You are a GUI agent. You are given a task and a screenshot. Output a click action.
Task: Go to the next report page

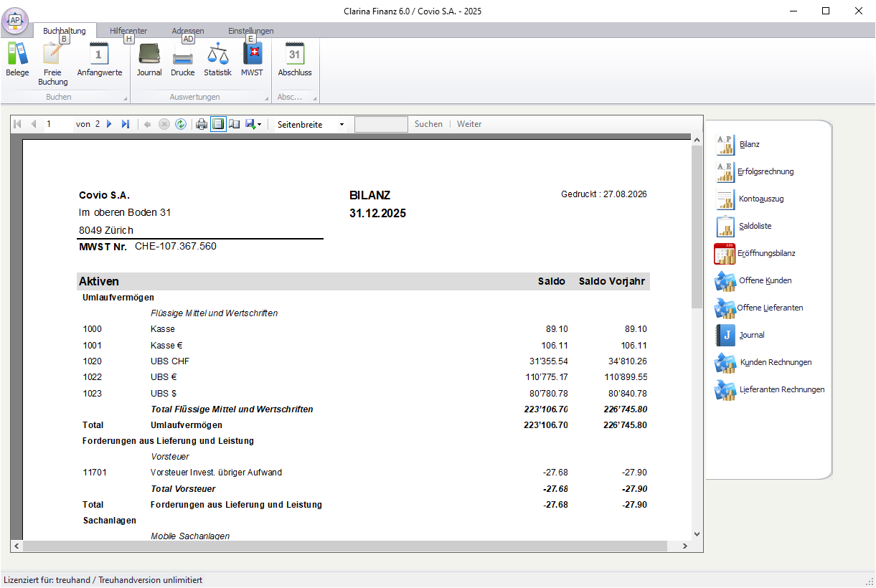(x=109, y=124)
